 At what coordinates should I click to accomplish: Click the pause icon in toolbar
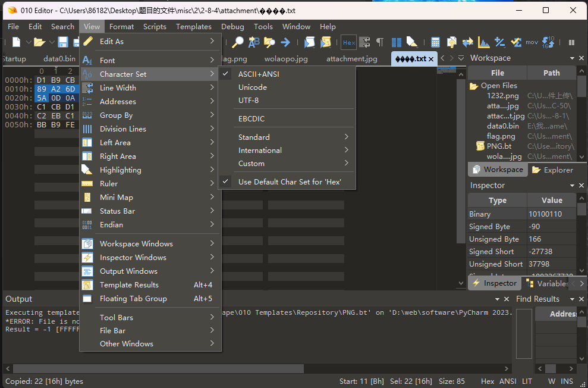[571, 42]
